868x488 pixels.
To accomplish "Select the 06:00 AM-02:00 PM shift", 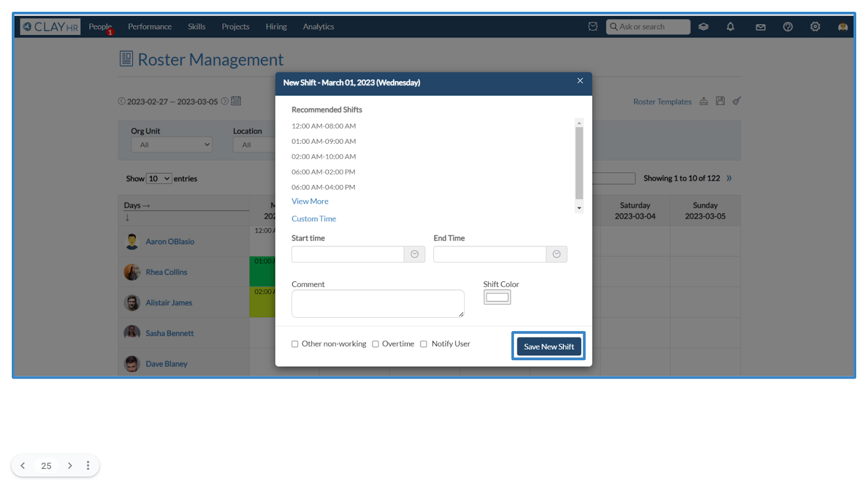I will pos(323,171).
